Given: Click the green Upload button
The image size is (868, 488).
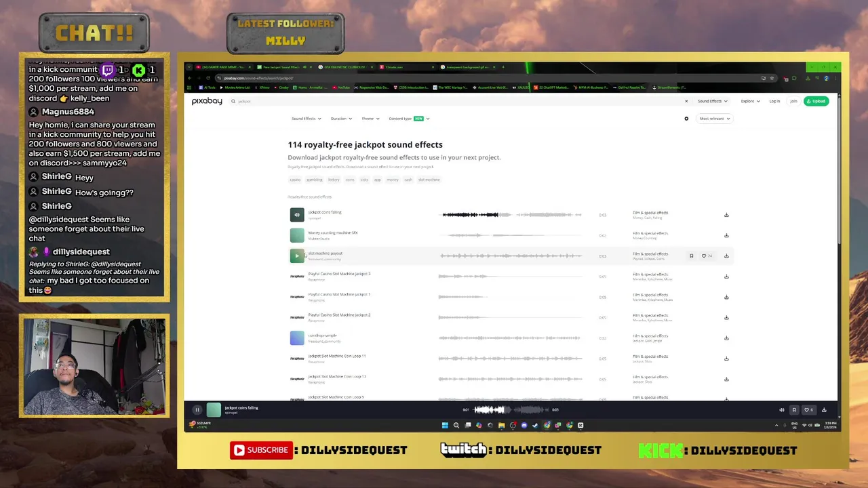Looking at the screenshot, I should click(816, 101).
